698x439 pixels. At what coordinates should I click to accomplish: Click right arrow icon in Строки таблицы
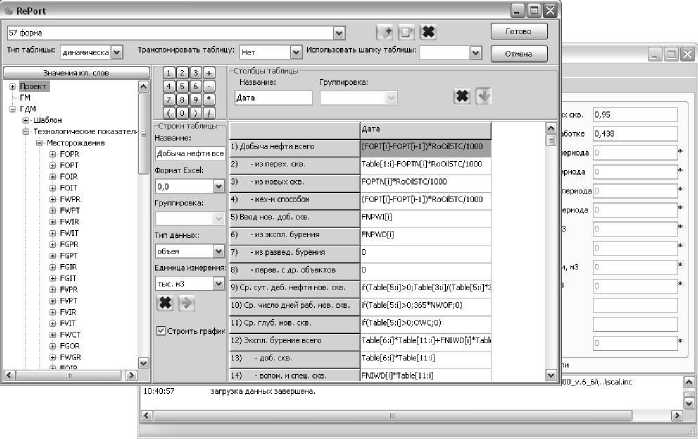[187, 303]
